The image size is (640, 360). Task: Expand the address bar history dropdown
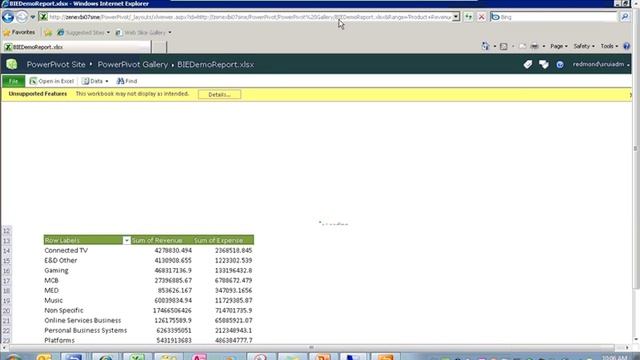click(456, 17)
